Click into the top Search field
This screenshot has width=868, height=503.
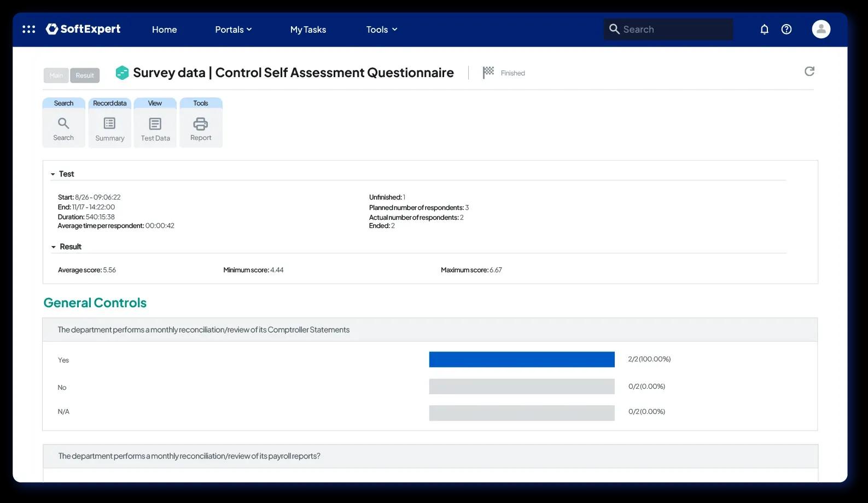click(668, 30)
